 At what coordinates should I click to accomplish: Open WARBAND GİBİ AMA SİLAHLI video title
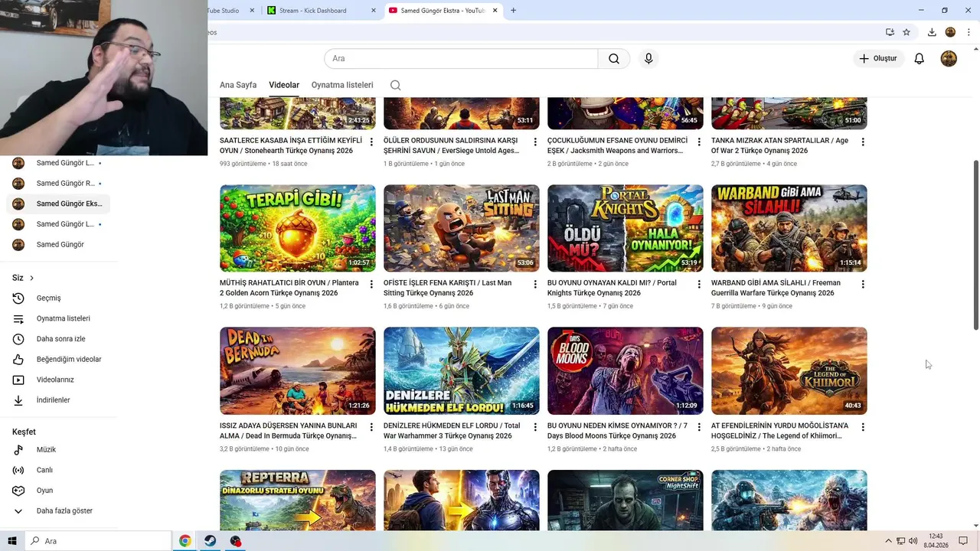click(776, 288)
